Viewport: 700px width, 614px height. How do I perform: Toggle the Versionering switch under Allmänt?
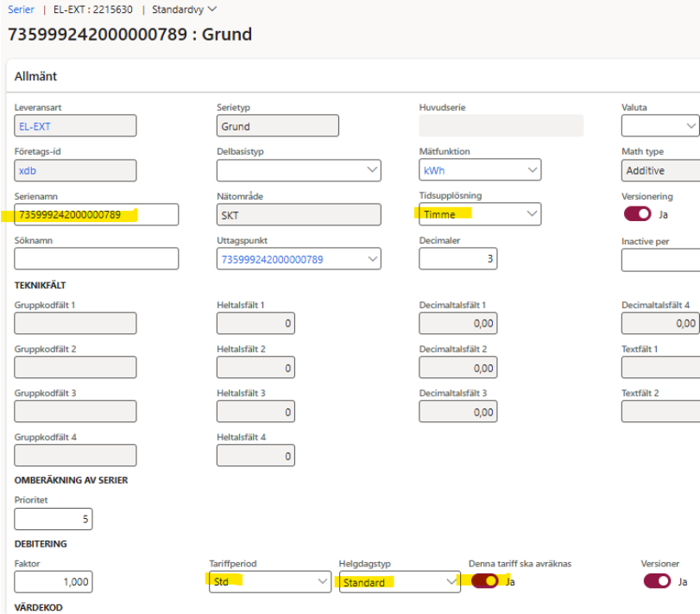tap(636, 213)
